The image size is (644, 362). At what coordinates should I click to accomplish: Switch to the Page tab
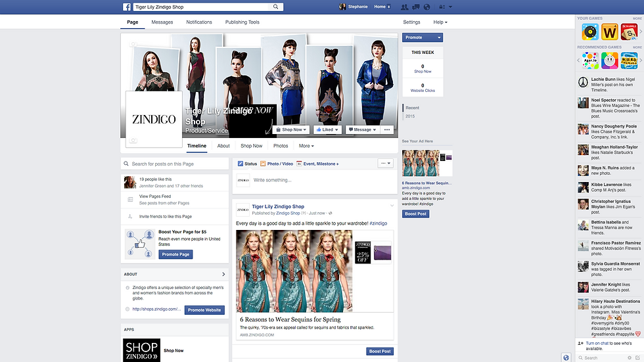(x=132, y=22)
